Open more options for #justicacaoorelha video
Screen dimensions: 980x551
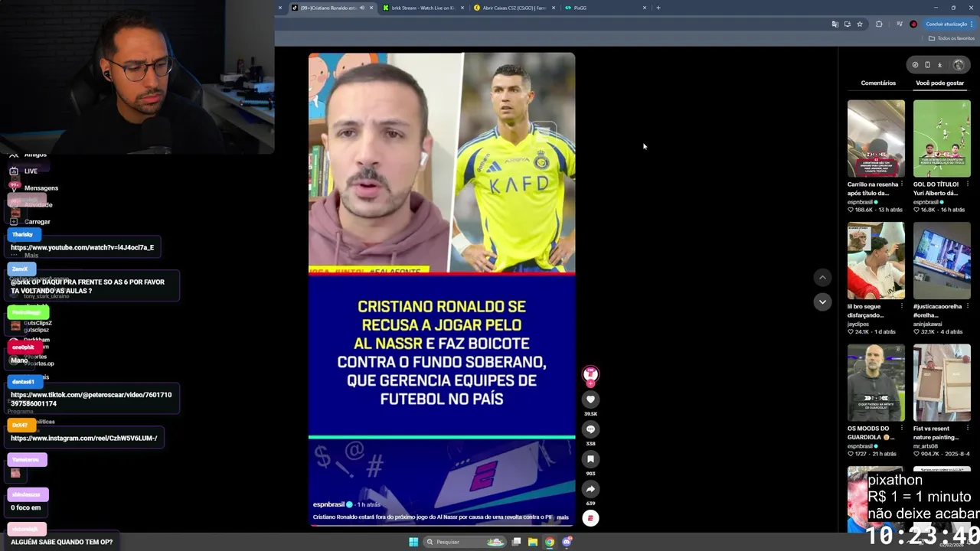click(969, 306)
